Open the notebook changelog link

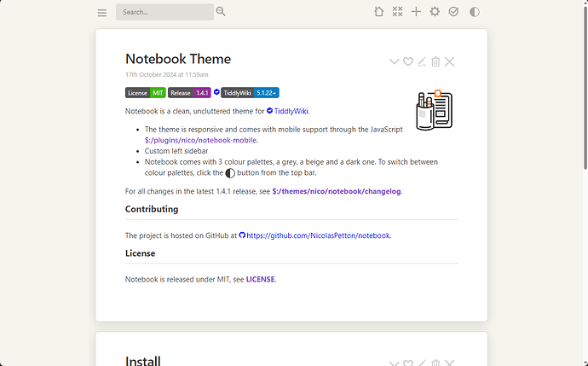point(337,191)
